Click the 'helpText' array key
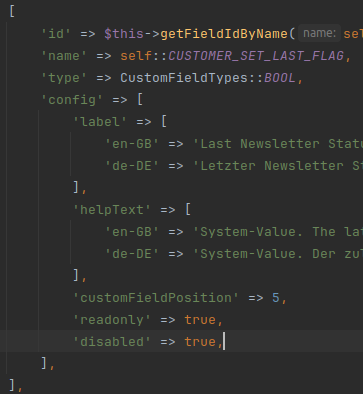Image resolution: width=363 pixels, height=394 pixels. click(112, 210)
